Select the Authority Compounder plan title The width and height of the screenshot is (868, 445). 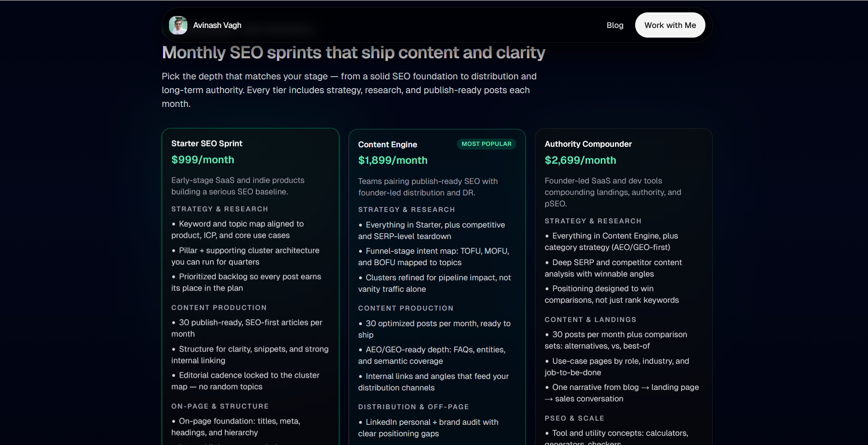[x=588, y=144]
